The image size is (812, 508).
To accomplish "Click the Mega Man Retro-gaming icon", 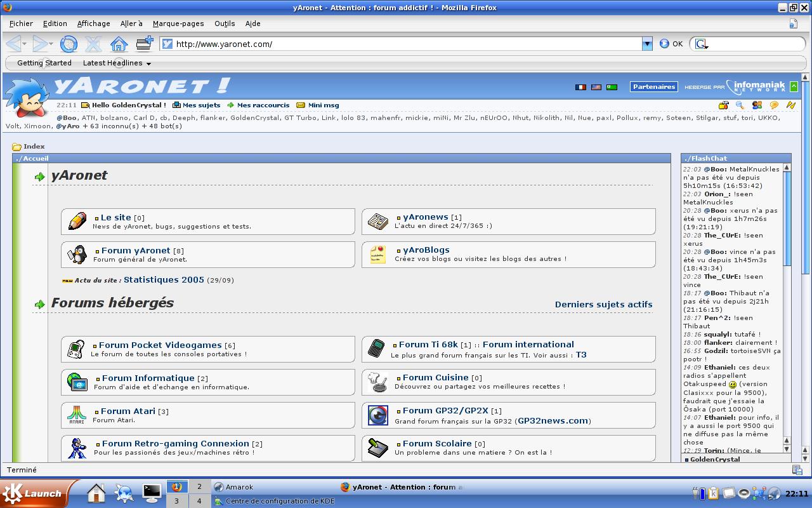I will tap(77, 448).
